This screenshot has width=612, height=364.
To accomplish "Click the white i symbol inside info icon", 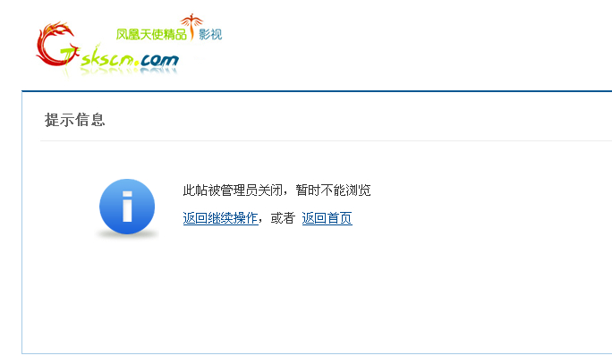I will coord(127,207).
